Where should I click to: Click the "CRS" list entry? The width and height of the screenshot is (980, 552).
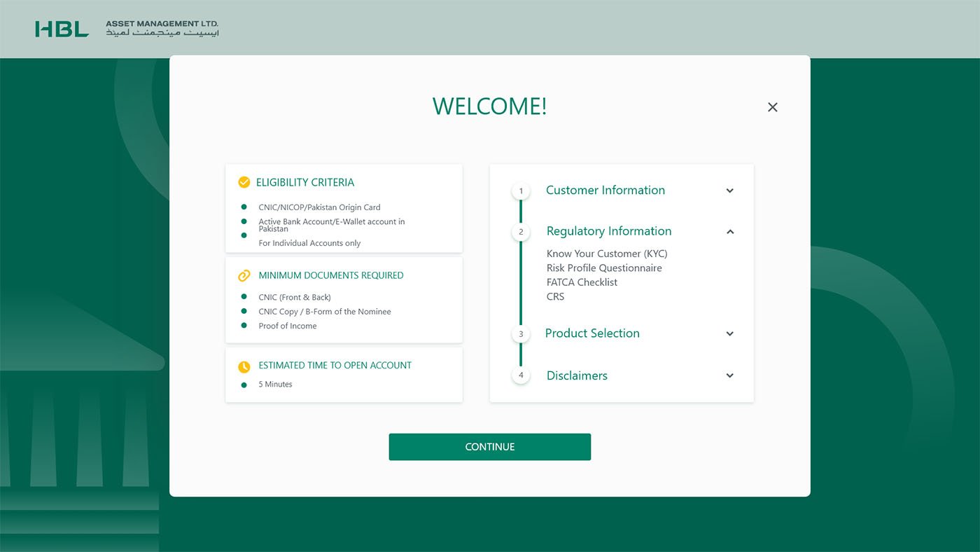click(x=555, y=296)
